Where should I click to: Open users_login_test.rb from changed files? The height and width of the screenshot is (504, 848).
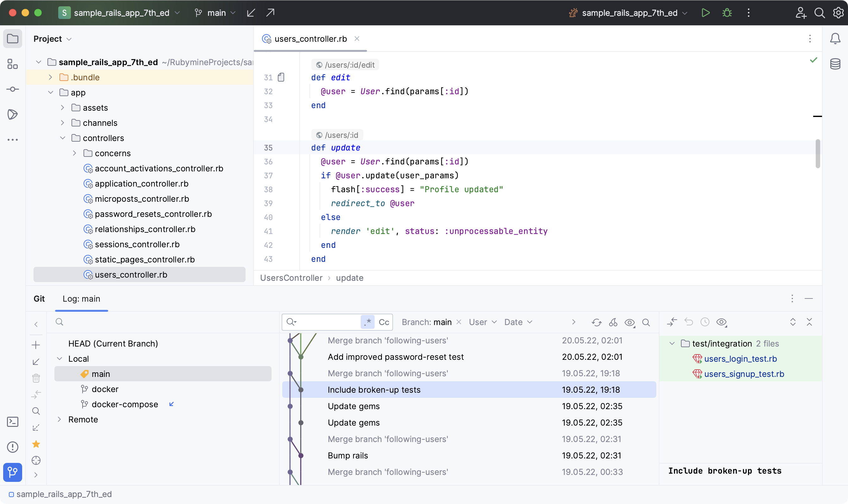(x=740, y=359)
